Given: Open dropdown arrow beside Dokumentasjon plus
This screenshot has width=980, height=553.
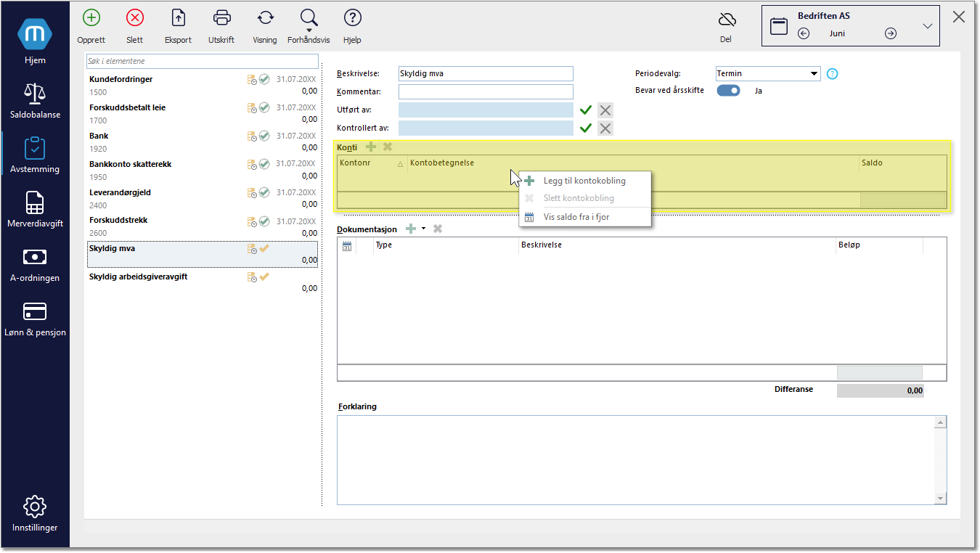Looking at the screenshot, I should tap(423, 229).
